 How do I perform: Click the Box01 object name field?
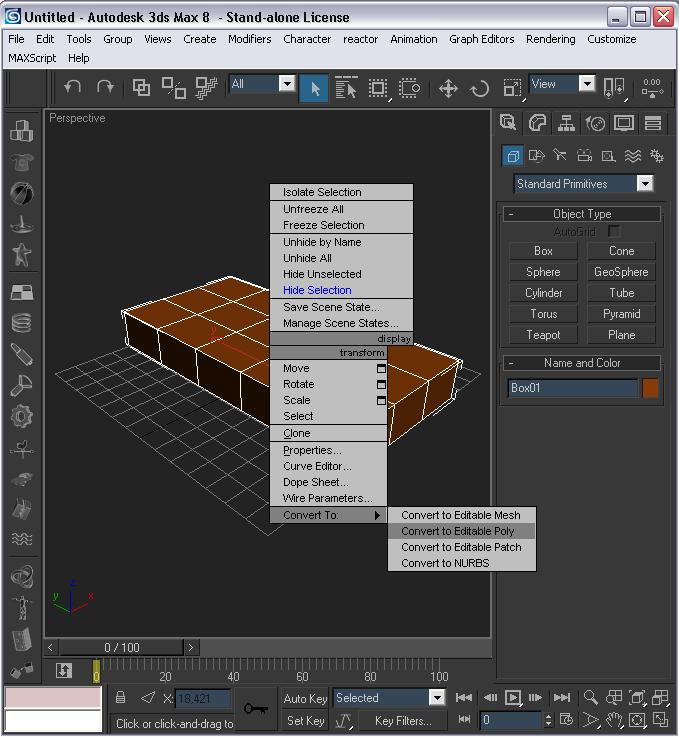tap(572, 388)
